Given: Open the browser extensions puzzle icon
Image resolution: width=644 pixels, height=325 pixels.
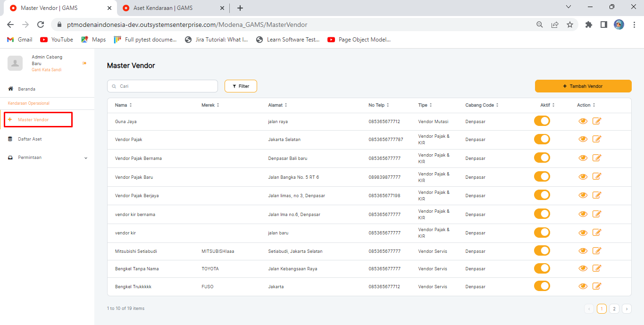Looking at the screenshot, I should 588,25.
